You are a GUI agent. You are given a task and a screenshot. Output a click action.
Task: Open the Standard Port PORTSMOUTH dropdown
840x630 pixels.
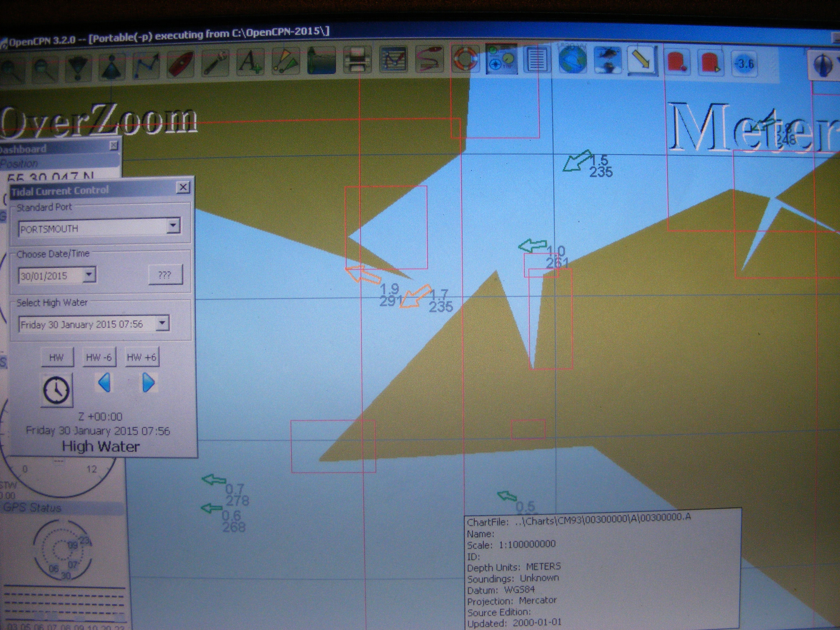174,226
